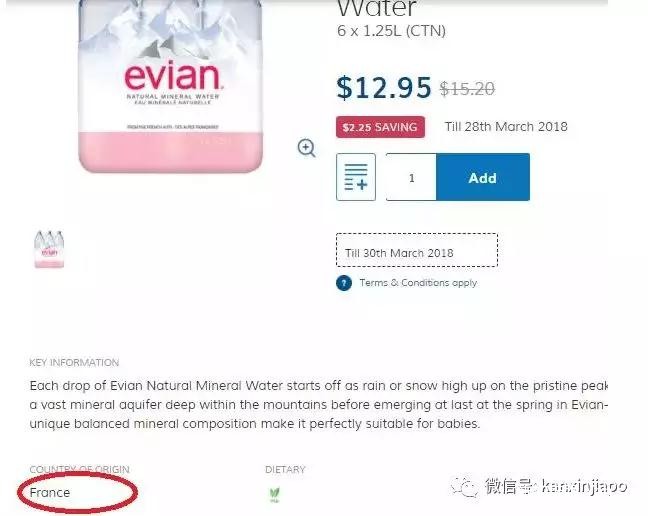
Task: Click the quantity input field showing 1
Action: [x=411, y=177]
